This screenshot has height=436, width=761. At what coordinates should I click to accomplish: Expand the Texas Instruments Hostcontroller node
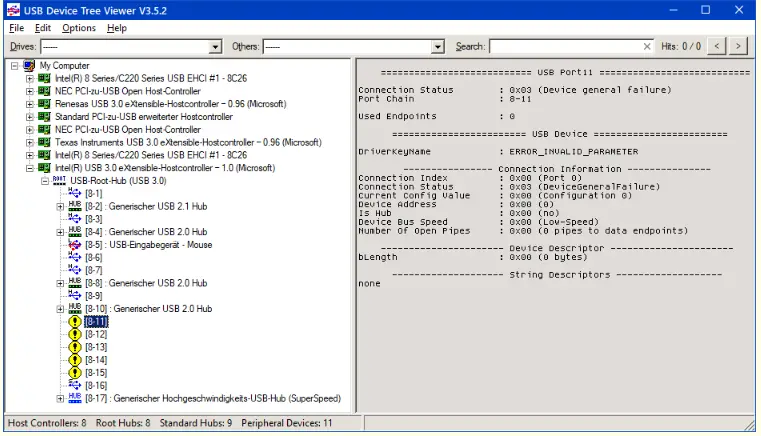pos(30,142)
